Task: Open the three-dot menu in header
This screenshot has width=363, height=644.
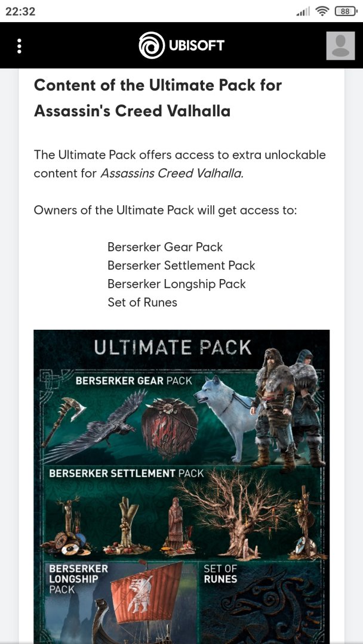Action: pos(19,46)
